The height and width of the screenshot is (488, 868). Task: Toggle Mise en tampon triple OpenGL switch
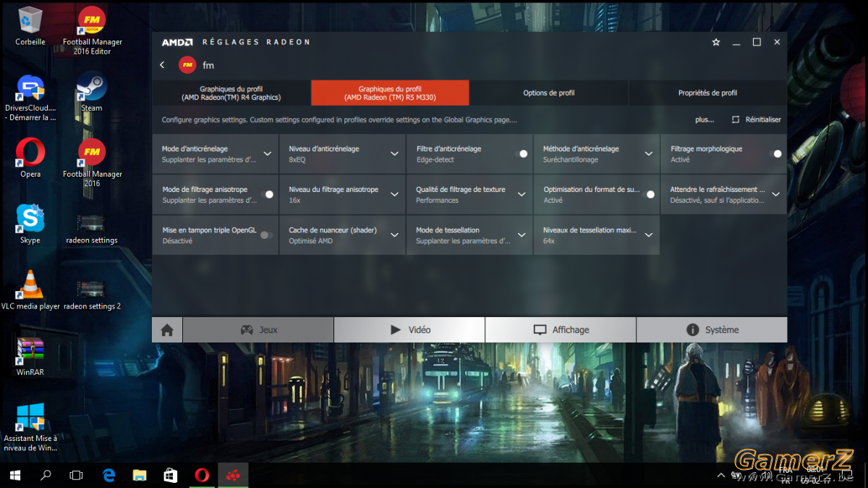[x=266, y=235]
